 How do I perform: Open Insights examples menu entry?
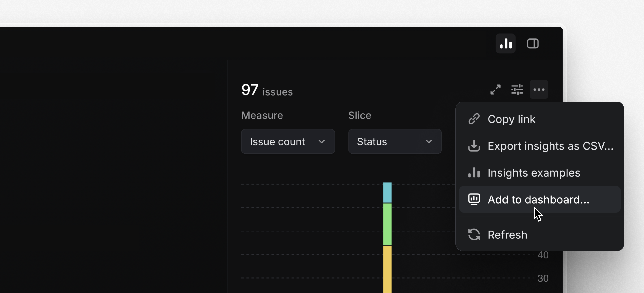click(540, 173)
